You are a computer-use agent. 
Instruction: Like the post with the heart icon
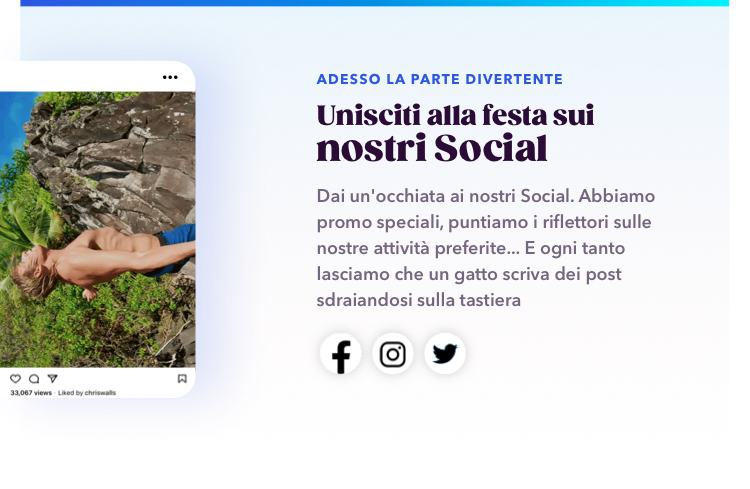coord(15,379)
